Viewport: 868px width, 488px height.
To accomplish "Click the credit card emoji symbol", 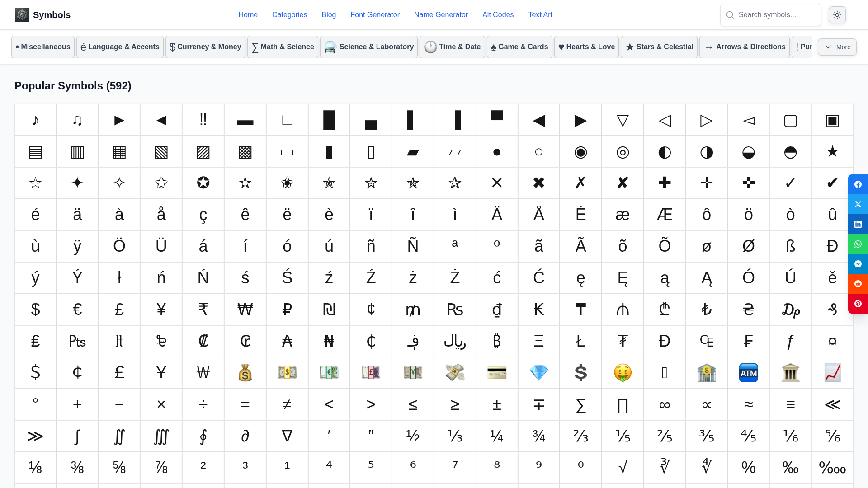I will [x=496, y=373].
